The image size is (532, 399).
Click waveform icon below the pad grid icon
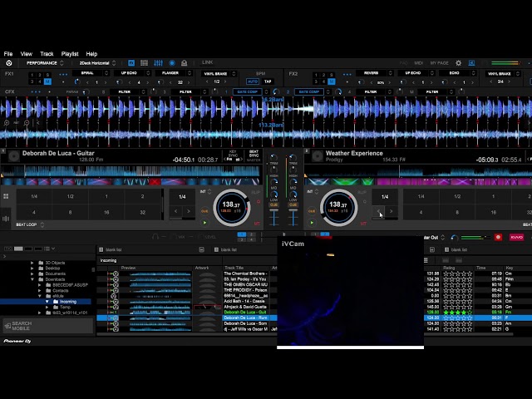click(6, 219)
